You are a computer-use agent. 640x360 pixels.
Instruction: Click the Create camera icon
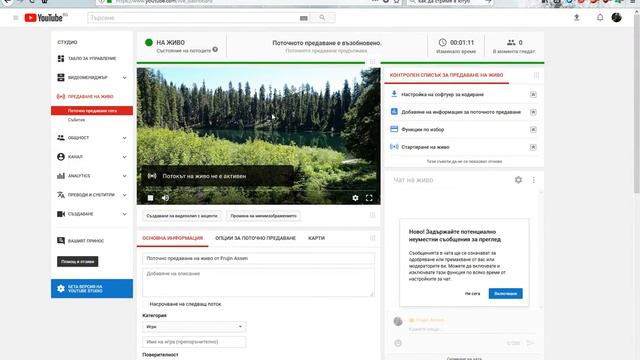coord(61,214)
